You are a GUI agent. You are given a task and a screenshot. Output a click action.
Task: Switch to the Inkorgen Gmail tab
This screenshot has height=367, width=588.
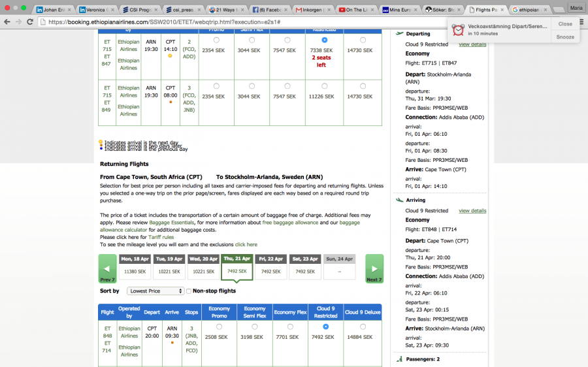click(312, 10)
